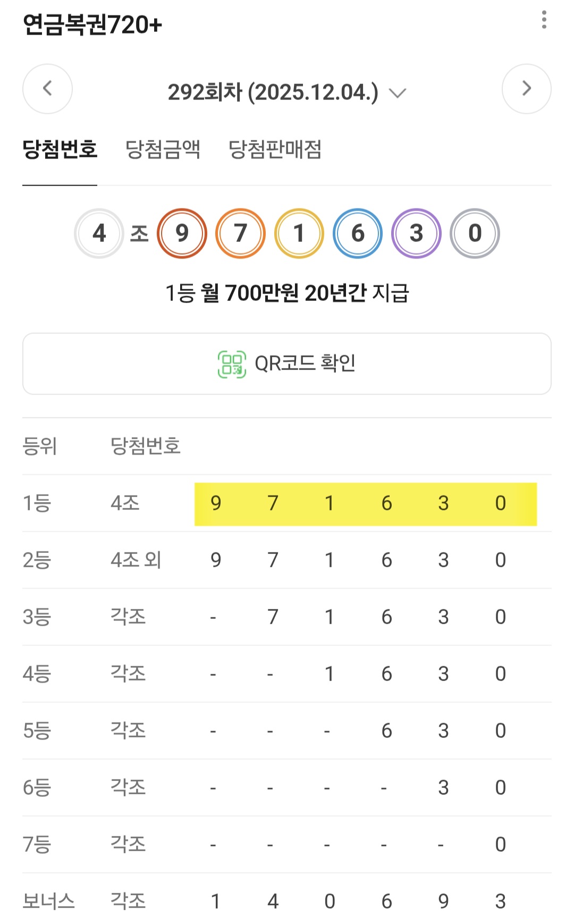Tap the white group ball numbered 4

99,233
